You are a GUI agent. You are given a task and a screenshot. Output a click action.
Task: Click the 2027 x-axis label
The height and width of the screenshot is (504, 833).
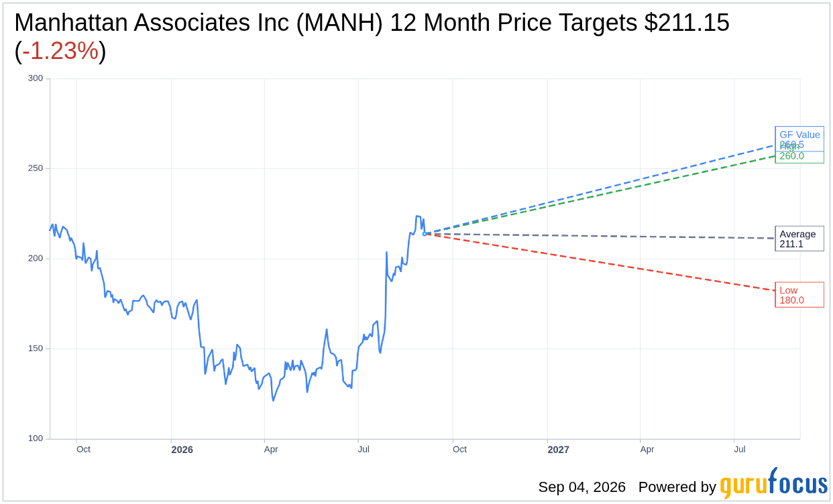coord(558,450)
